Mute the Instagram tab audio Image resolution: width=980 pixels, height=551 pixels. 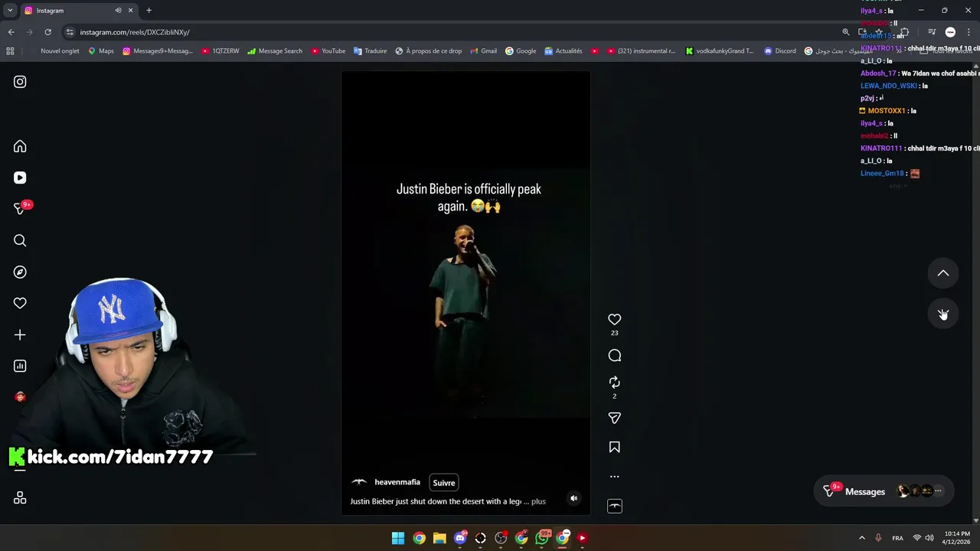(x=118, y=11)
